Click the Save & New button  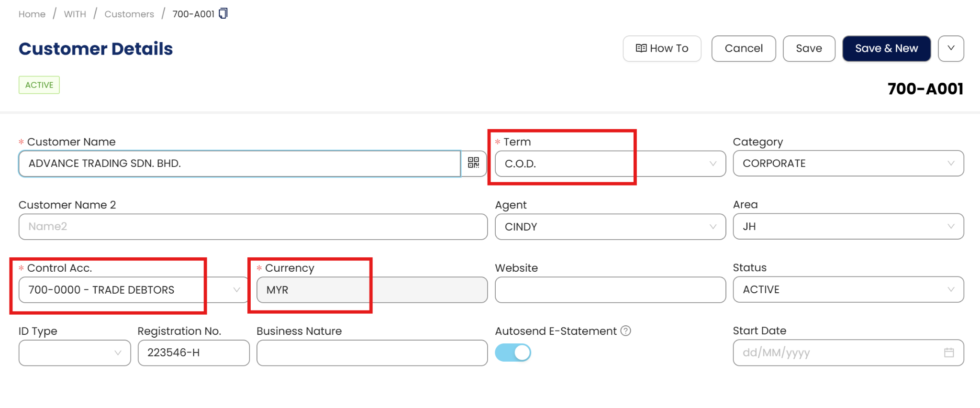pyautogui.click(x=886, y=48)
